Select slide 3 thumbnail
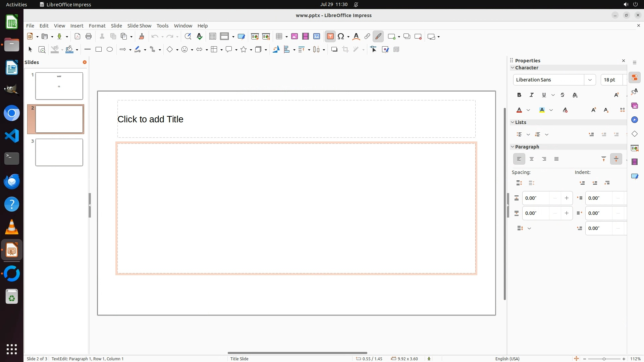Image resolution: width=644 pixels, height=362 pixels. (59, 153)
